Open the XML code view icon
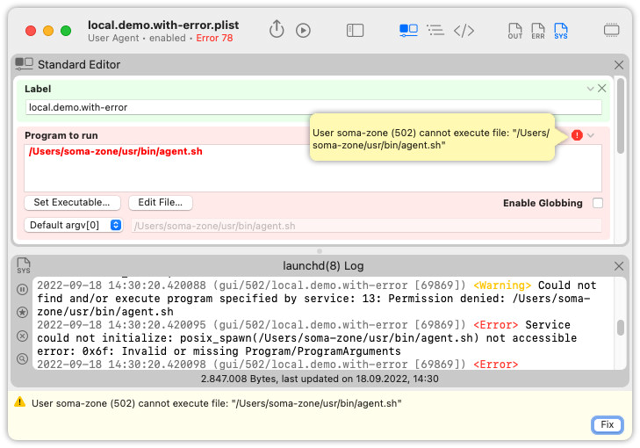640x448 pixels. click(x=464, y=31)
